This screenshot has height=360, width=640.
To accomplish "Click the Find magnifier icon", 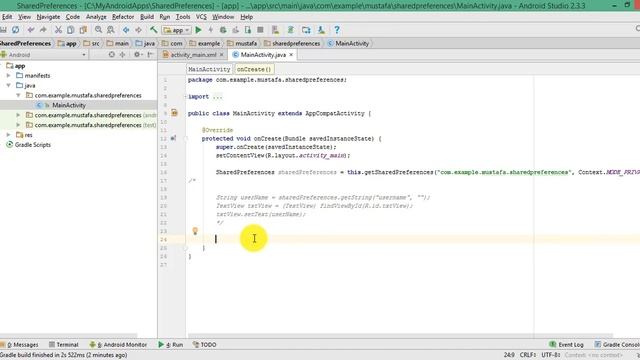I will click(x=98, y=30).
